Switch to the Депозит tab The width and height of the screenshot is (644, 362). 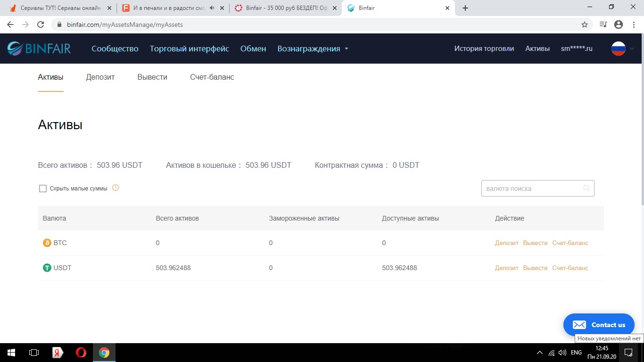click(100, 77)
